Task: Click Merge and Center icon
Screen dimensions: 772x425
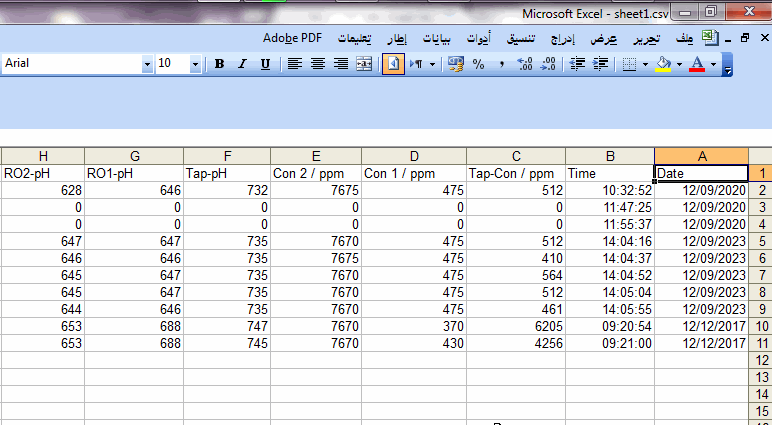Action: tap(364, 64)
